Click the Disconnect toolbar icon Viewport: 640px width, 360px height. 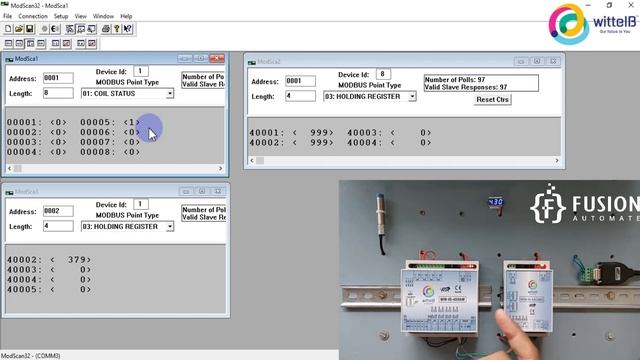[55, 29]
